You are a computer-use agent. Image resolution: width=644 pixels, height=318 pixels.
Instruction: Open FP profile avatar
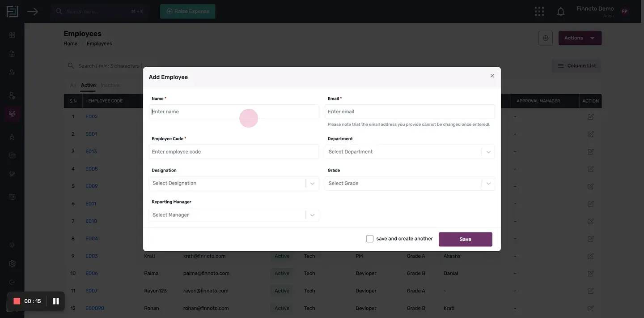tap(624, 12)
